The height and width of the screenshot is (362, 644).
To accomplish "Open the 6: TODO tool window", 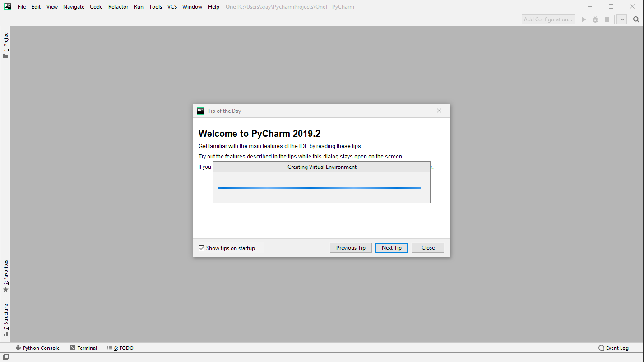I will tap(120, 348).
